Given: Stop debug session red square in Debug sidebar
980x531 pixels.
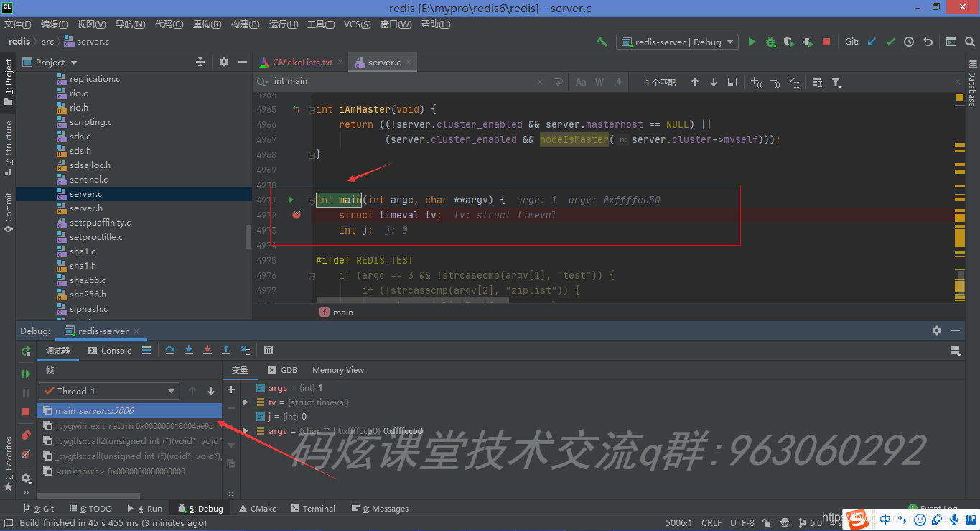Looking at the screenshot, I should 26,412.
